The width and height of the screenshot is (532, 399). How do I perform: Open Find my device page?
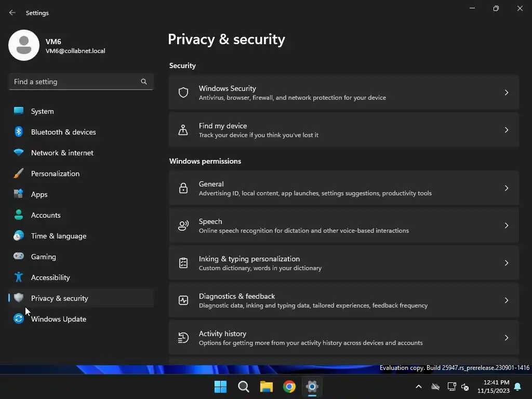(344, 129)
